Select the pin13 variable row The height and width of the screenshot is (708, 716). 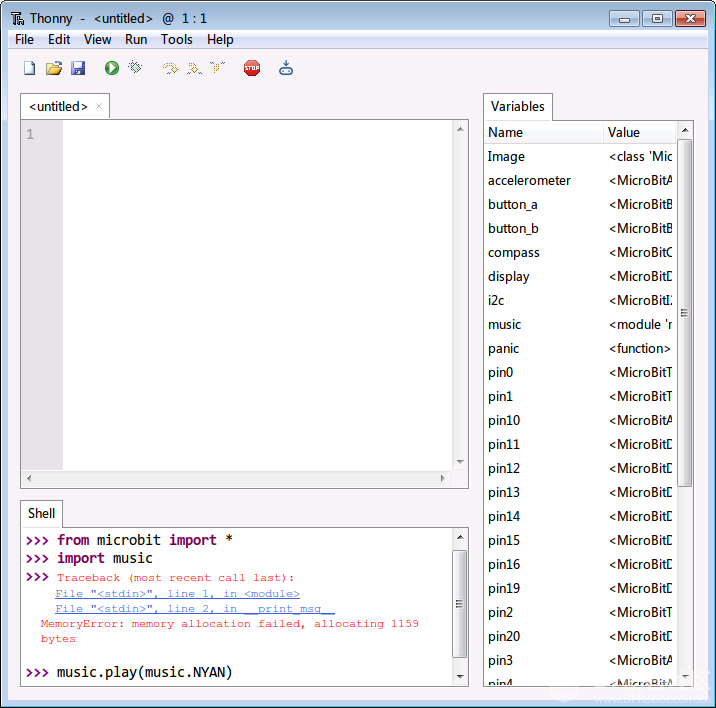click(x=580, y=492)
